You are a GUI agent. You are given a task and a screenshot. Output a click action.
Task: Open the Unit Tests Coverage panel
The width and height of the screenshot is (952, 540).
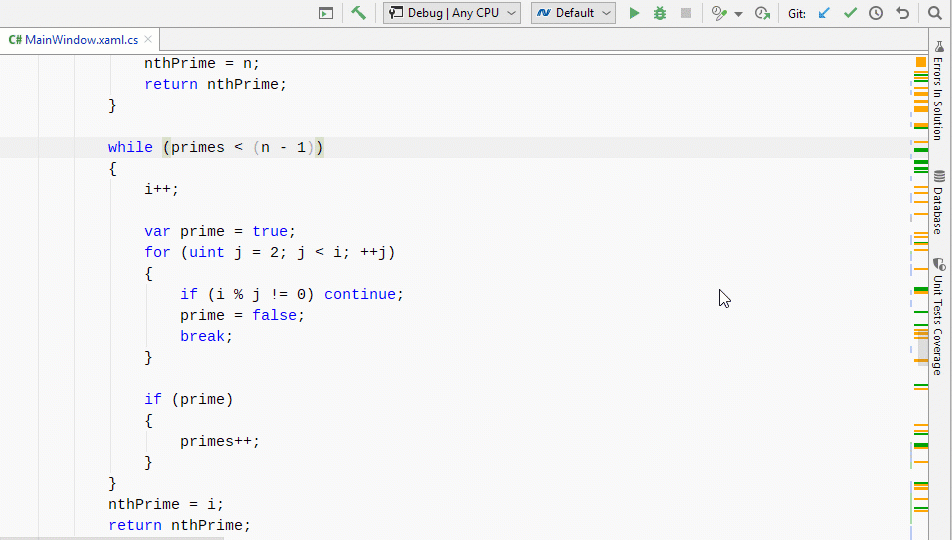[x=938, y=317]
